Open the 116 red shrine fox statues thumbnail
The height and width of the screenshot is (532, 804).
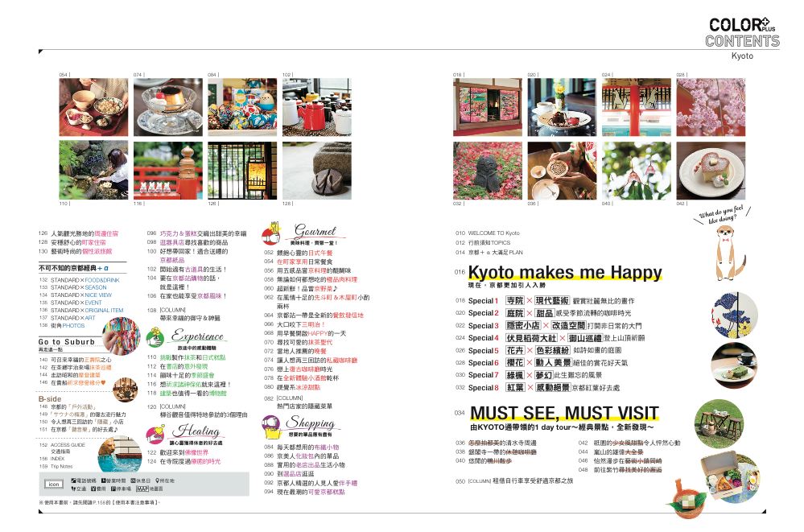(x=168, y=171)
